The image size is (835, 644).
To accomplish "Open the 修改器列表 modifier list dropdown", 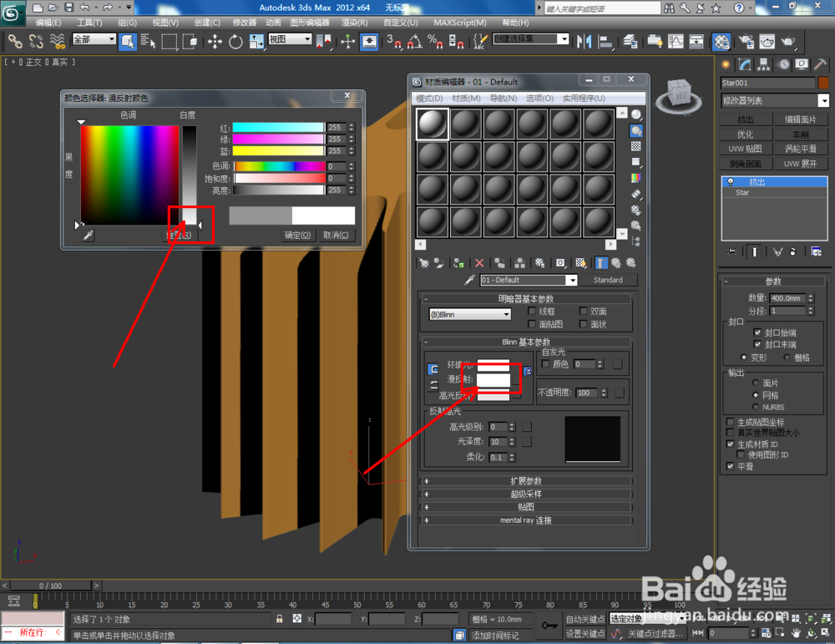I will point(774,100).
